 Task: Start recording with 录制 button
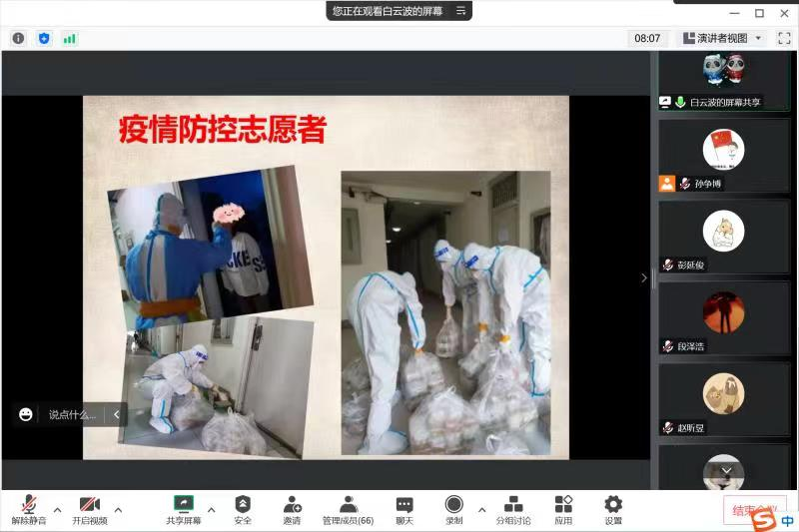click(454, 509)
